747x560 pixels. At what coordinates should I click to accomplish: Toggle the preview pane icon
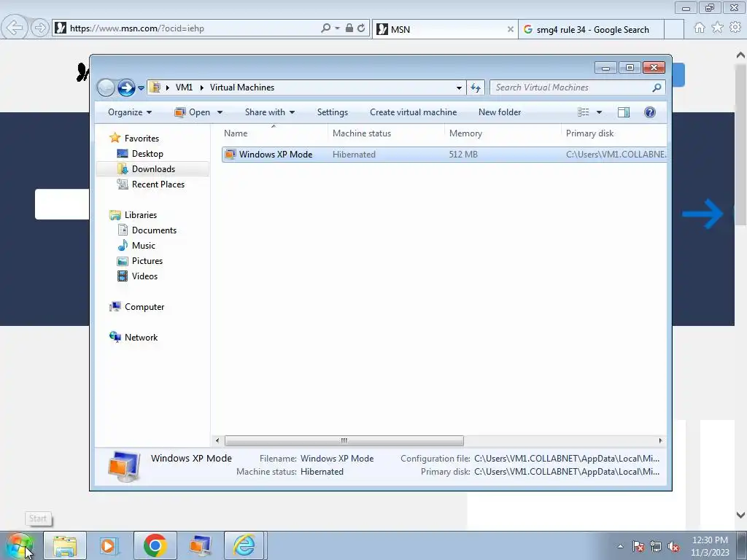tap(624, 112)
